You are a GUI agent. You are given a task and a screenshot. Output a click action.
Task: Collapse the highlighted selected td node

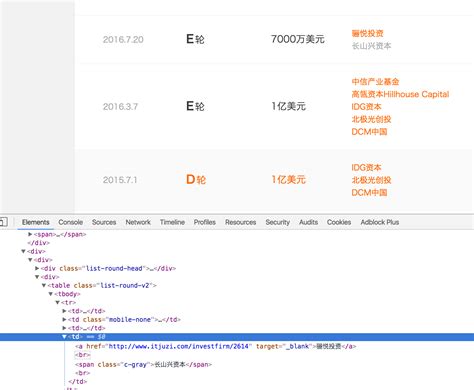tap(64, 337)
